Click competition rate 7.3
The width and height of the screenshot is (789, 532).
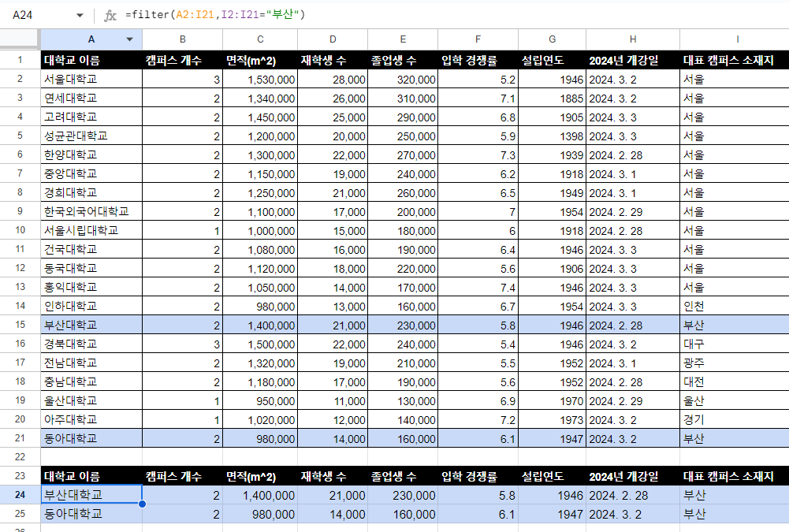click(x=478, y=155)
